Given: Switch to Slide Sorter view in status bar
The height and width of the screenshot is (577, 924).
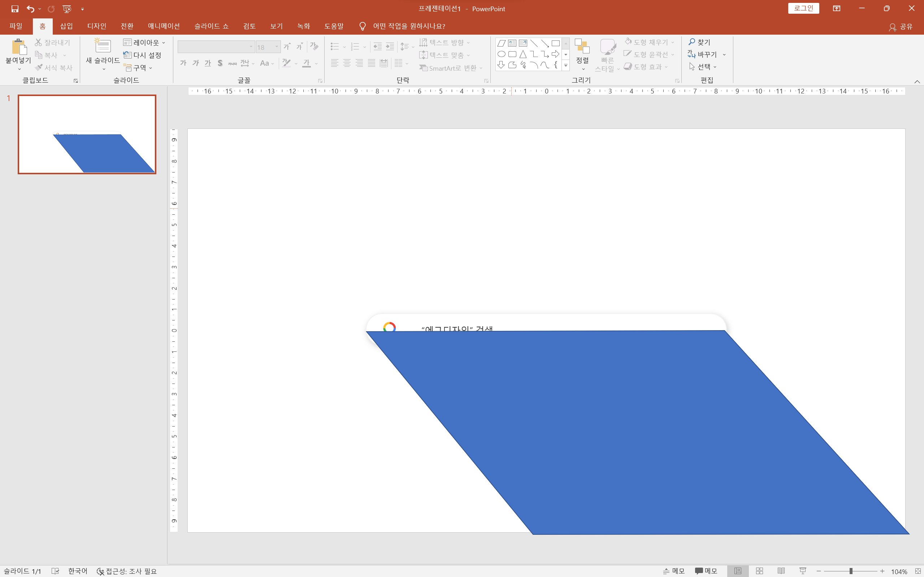Looking at the screenshot, I should point(759,571).
